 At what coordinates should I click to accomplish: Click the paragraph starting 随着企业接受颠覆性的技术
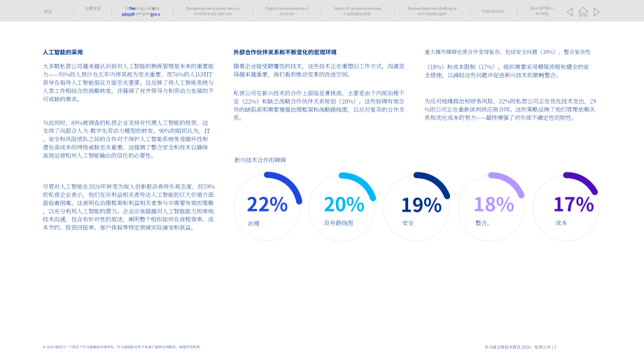tap(319, 70)
